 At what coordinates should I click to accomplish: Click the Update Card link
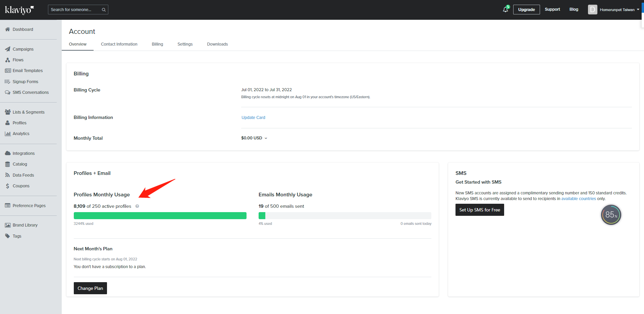pos(253,118)
